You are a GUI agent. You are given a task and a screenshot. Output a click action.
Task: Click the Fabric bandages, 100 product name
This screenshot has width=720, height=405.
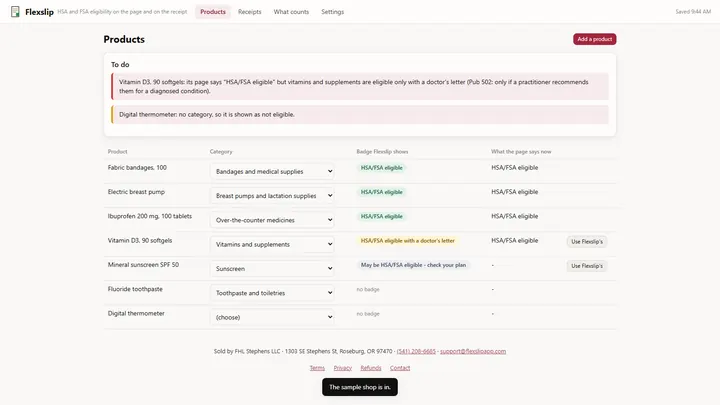click(x=137, y=168)
